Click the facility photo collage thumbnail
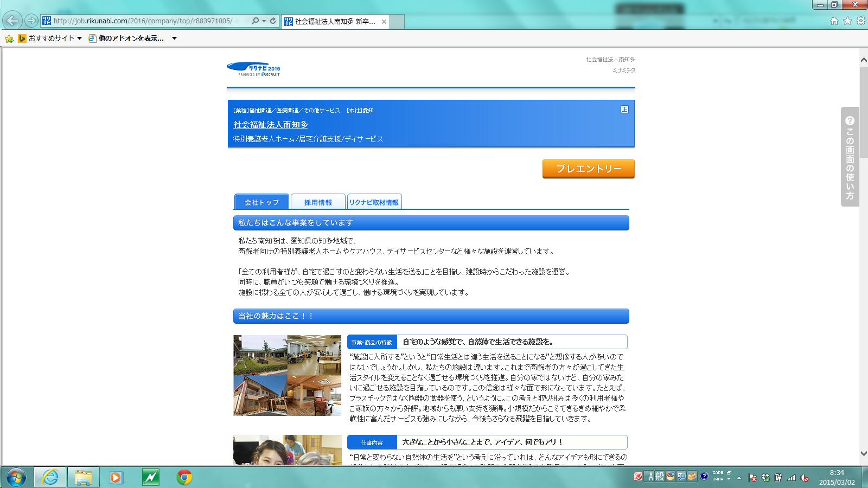868x488 pixels. click(288, 375)
